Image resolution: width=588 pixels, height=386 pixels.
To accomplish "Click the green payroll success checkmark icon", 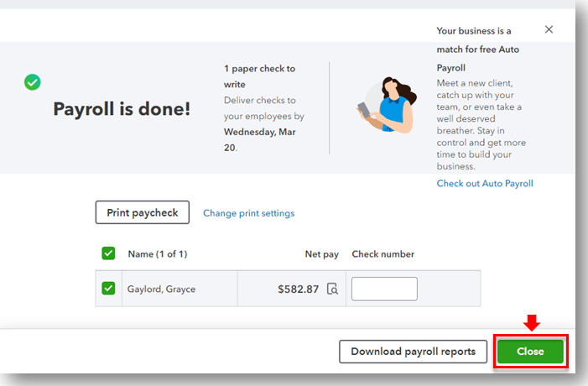I will (33, 82).
